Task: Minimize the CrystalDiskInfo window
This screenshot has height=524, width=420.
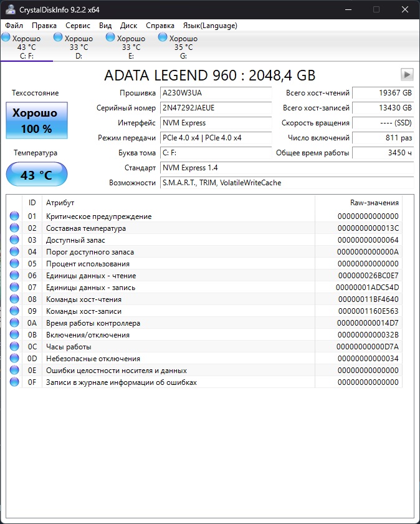Action: (x=348, y=9)
